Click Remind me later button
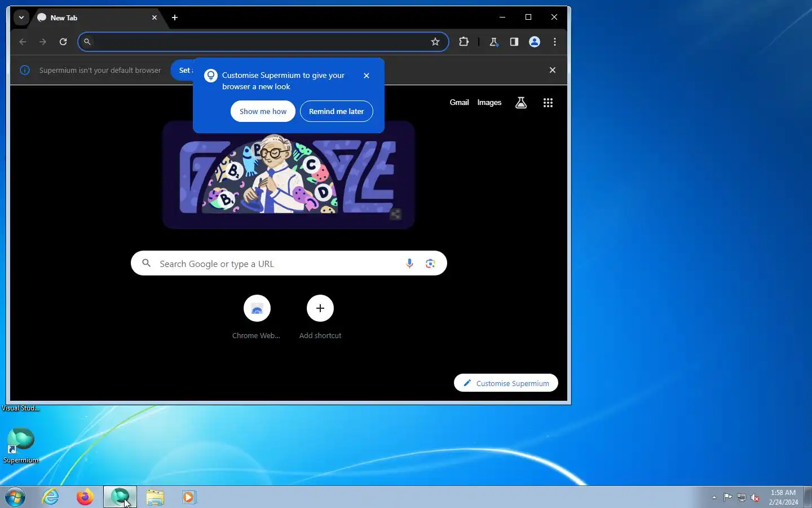Image resolution: width=812 pixels, height=508 pixels. [x=336, y=111]
